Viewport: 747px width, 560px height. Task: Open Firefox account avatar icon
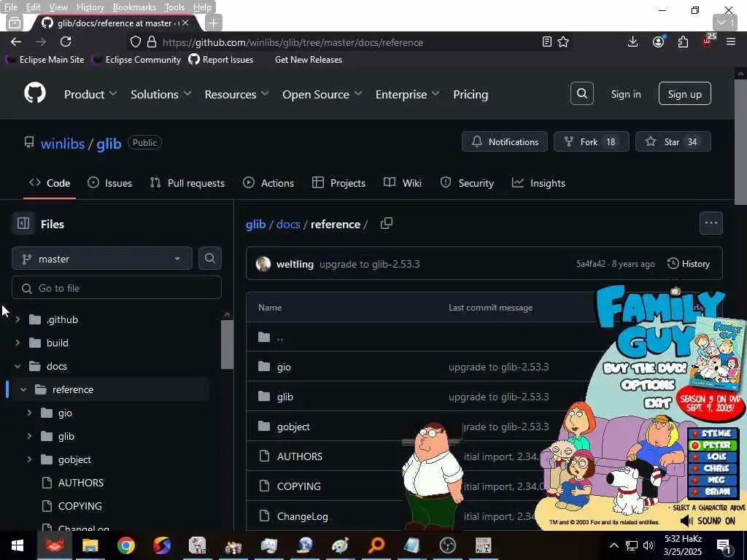[x=659, y=42]
